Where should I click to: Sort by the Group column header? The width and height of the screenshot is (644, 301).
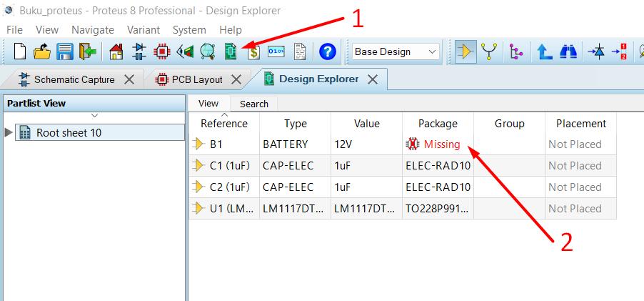click(509, 124)
